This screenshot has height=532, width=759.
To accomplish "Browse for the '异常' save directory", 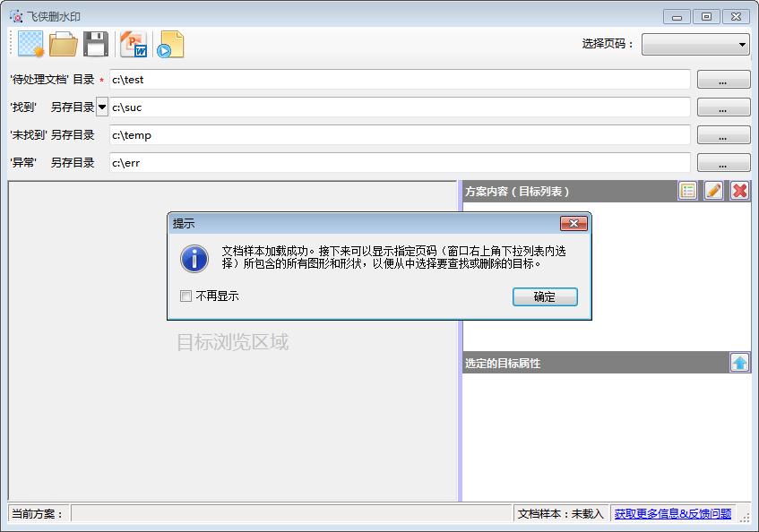I will pyautogui.click(x=723, y=163).
